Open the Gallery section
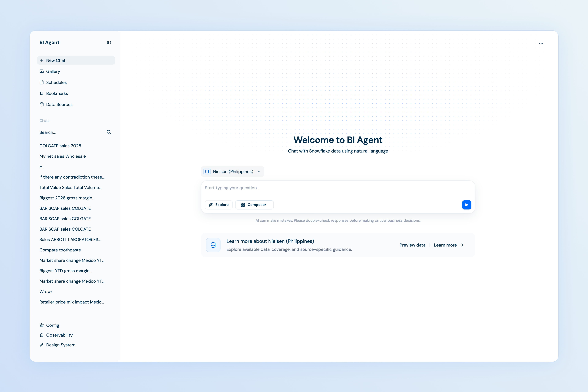 tap(76, 72)
